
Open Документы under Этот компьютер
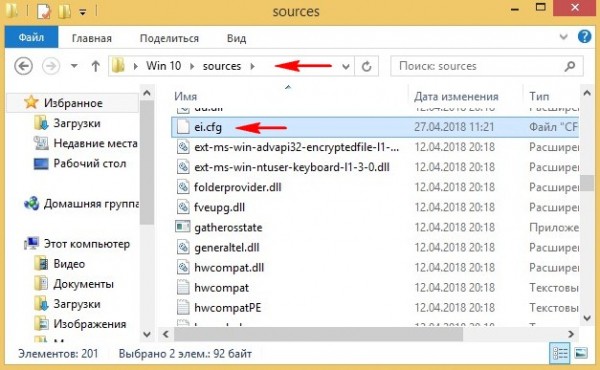click(83, 284)
